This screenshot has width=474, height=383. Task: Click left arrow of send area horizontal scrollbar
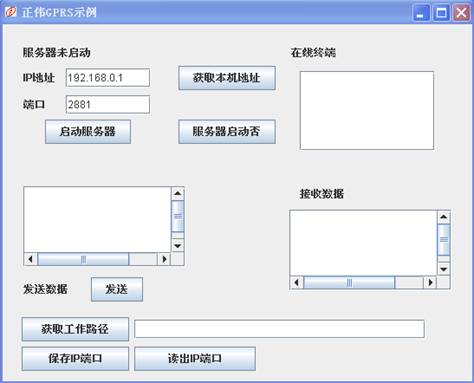pos(31,259)
